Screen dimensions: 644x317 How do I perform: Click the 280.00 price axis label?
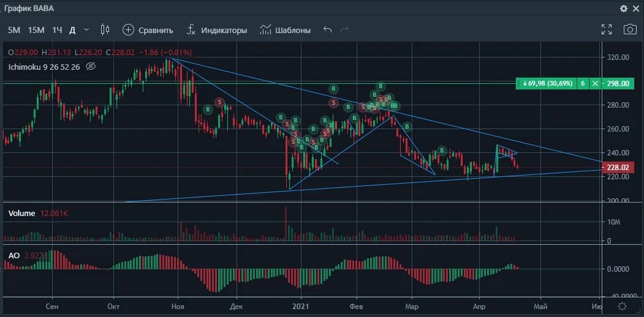click(x=618, y=105)
